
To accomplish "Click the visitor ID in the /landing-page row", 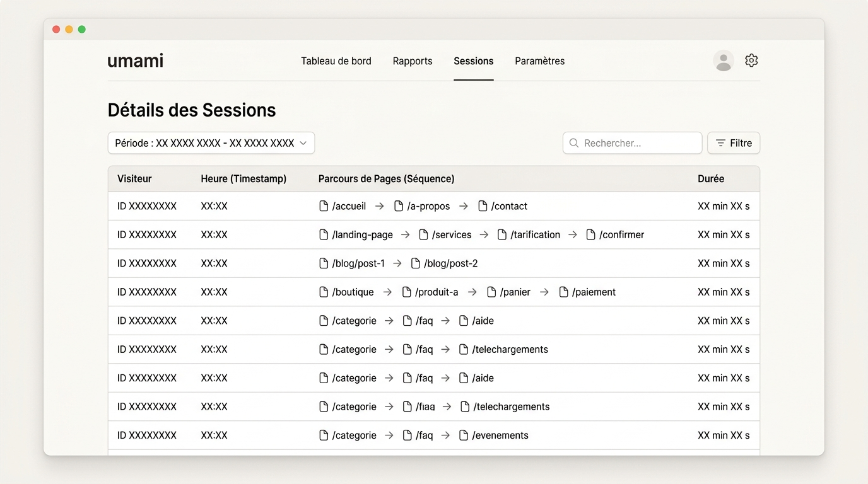I will [x=147, y=234].
